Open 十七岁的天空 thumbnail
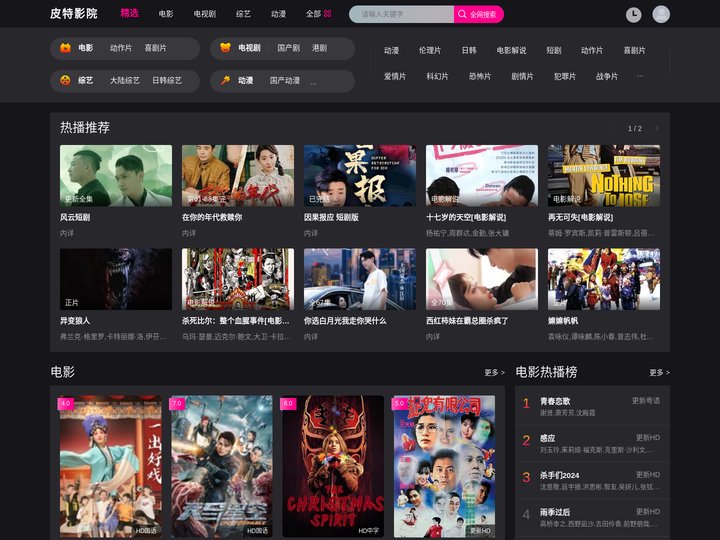 [x=482, y=175]
